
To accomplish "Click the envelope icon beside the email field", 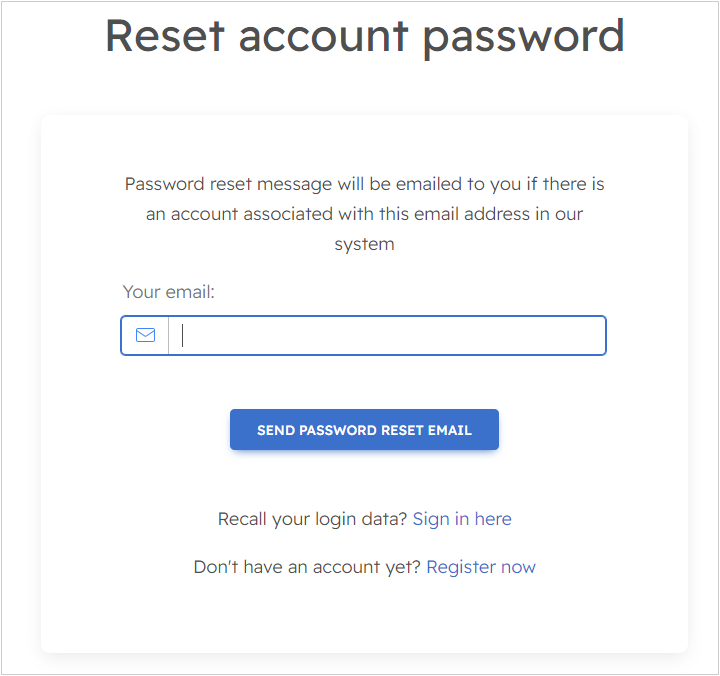I will pyautogui.click(x=145, y=336).
